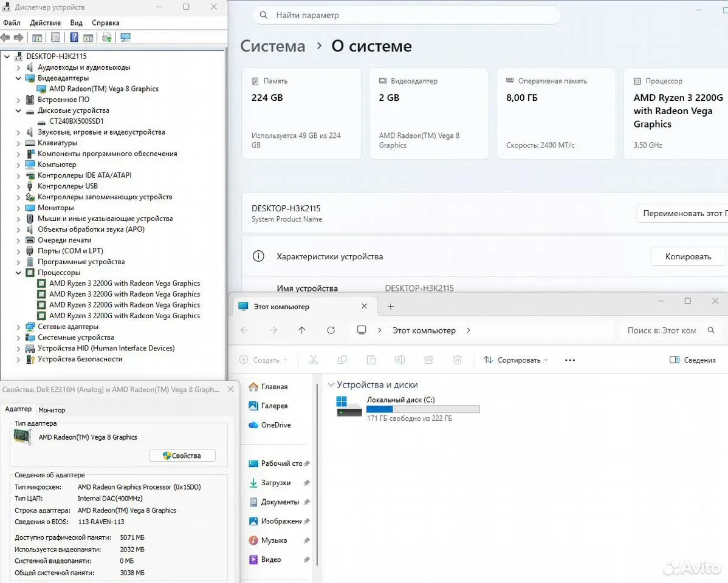
Task: Expand the Мониторы node
Action: pyautogui.click(x=19, y=208)
